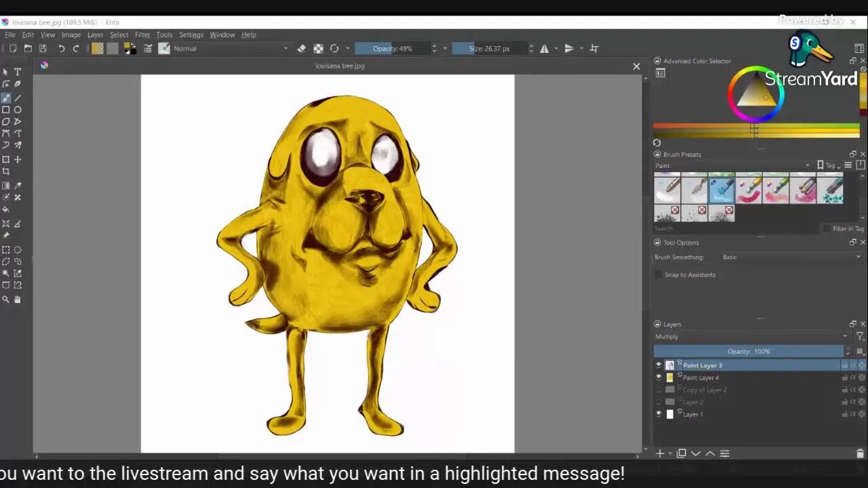Add a new paint layer
The width and height of the screenshot is (868, 488).
660,453
